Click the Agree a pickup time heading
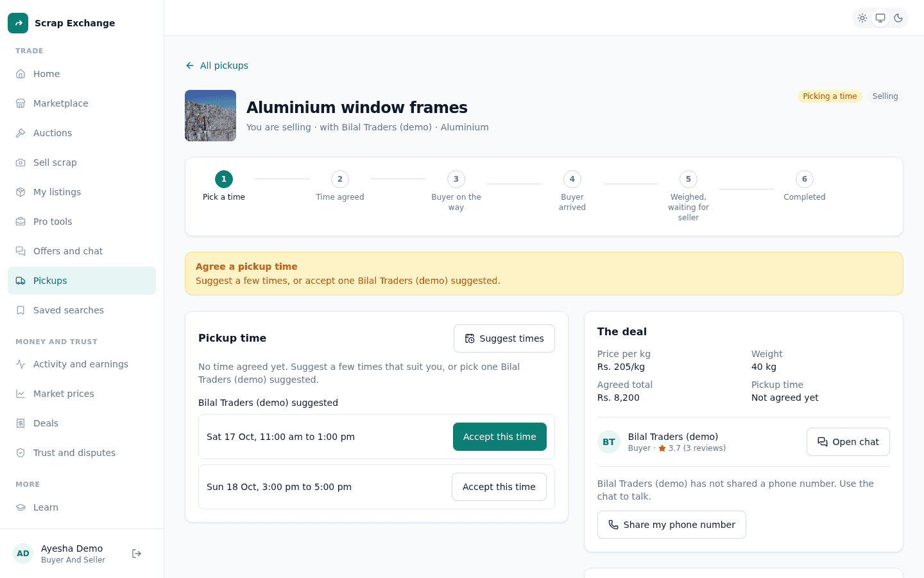The image size is (924, 578). 246,267
